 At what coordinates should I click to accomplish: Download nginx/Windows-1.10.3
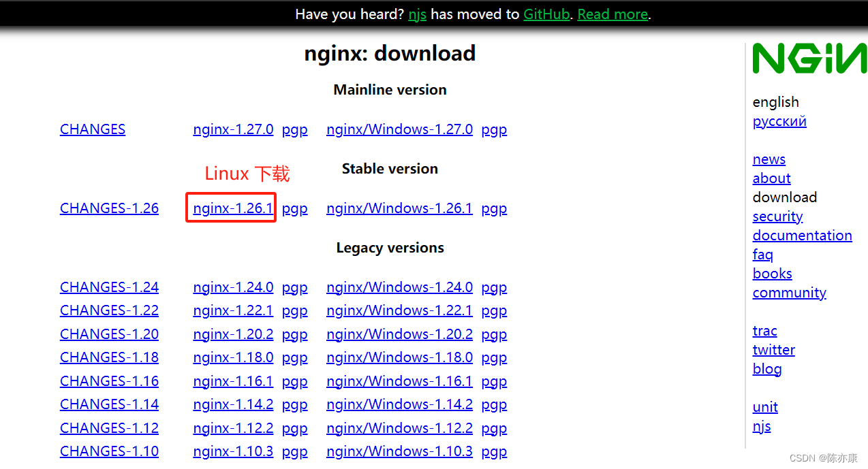(399, 451)
